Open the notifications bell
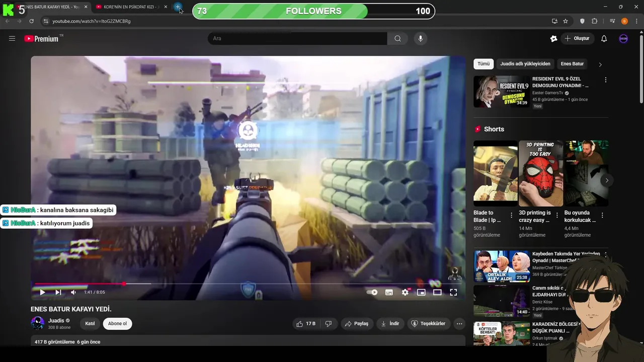The height and width of the screenshot is (362, 644). [604, 39]
